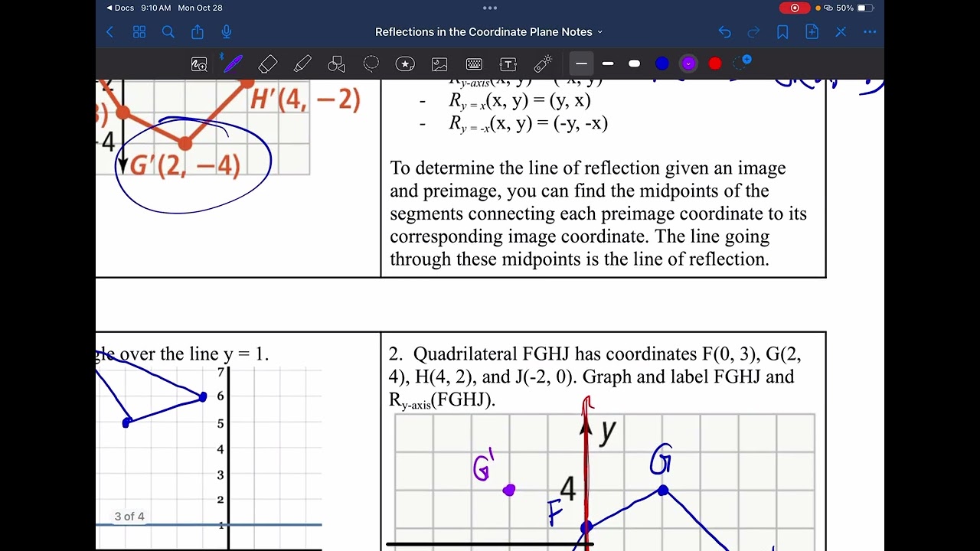Bookmark the current page
This screenshot has width=980, height=551.
click(x=782, y=32)
